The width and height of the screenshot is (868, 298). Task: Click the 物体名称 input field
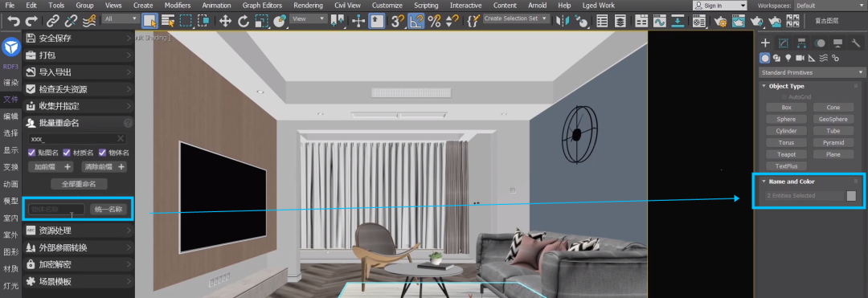tap(56, 210)
